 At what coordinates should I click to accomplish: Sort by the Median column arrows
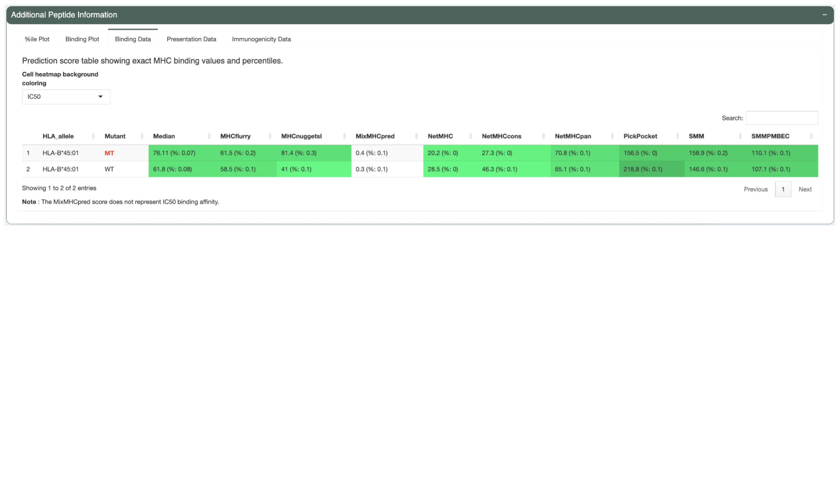(x=209, y=136)
